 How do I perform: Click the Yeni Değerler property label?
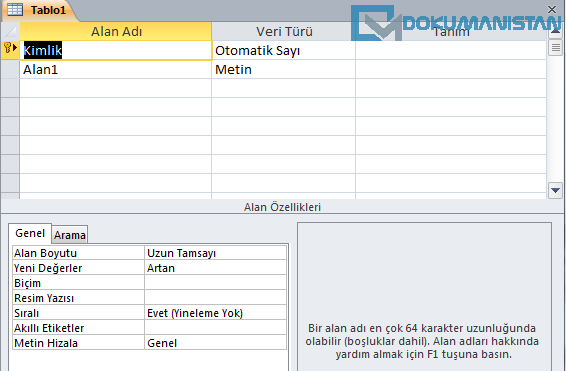pos(78,268)
